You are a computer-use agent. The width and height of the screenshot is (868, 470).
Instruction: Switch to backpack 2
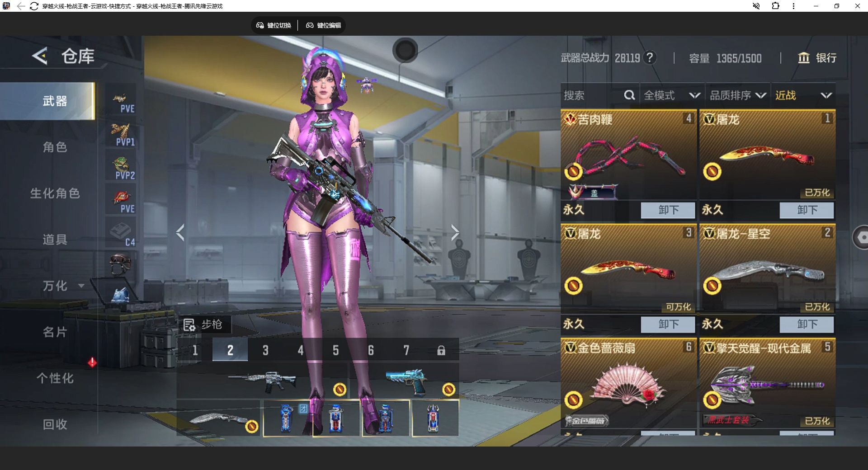[230, 350]
